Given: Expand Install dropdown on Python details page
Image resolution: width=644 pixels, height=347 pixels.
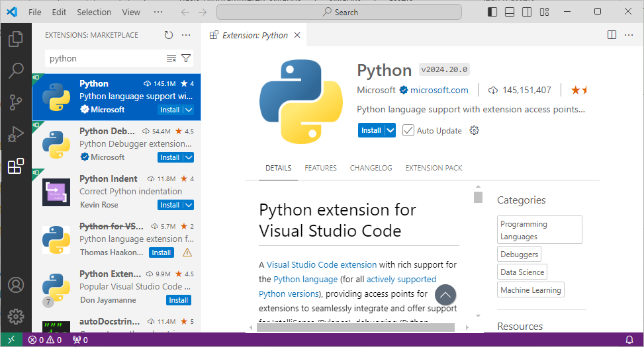Looking at the screenshot, I should [x=391, y=130].
